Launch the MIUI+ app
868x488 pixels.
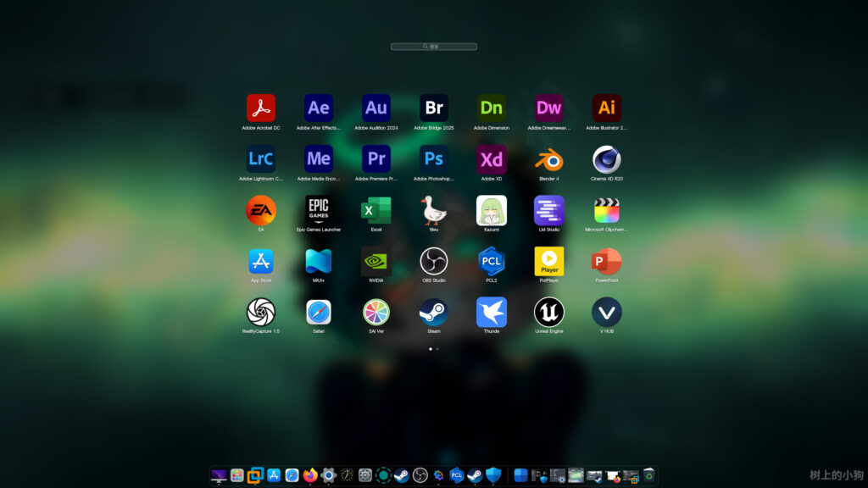(319, 261)
